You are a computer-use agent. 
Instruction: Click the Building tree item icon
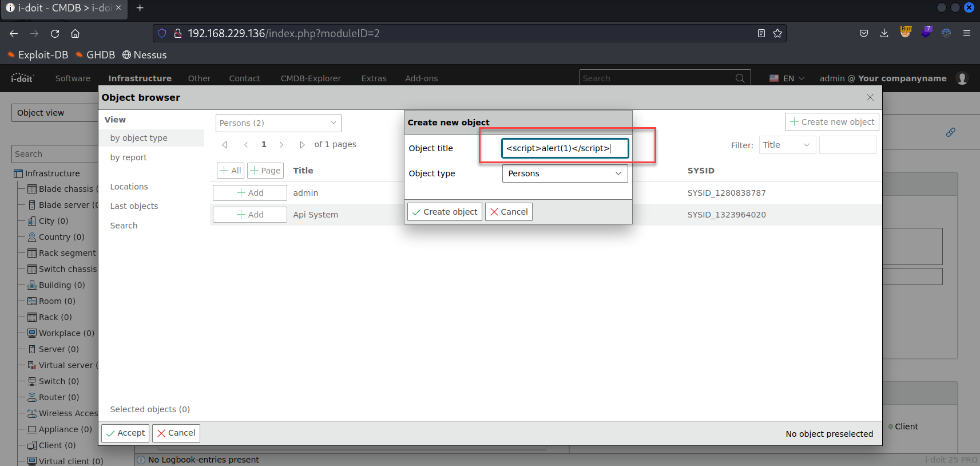pyautogui.click(x=32, y=285)
